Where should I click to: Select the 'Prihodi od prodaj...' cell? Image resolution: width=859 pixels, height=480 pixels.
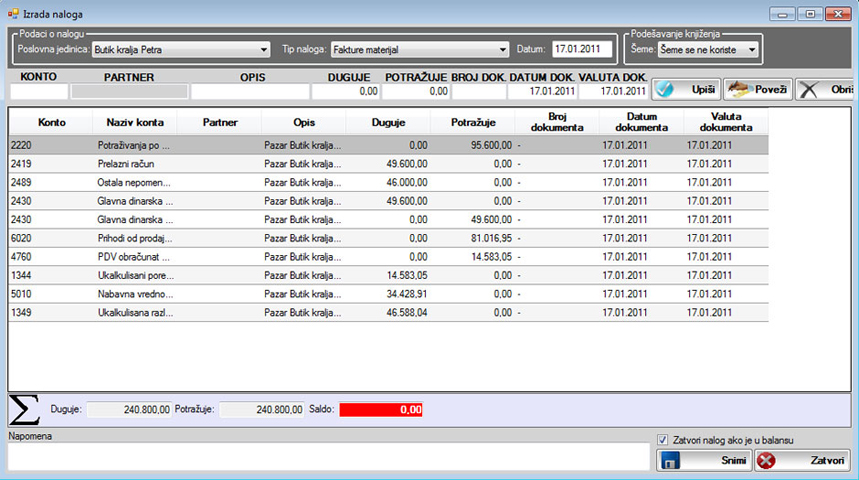click(135, 238)
